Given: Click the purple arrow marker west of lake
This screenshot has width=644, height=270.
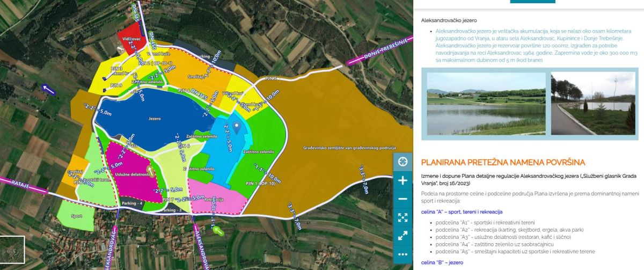Looking at the screenshot, I should (49, 89).
